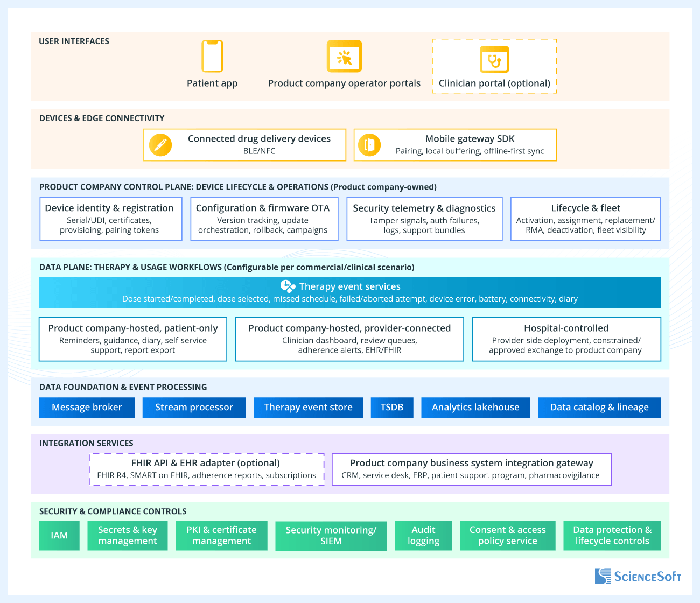
Task: Select the Data catalog & lineage block
Action: [599, 408]
